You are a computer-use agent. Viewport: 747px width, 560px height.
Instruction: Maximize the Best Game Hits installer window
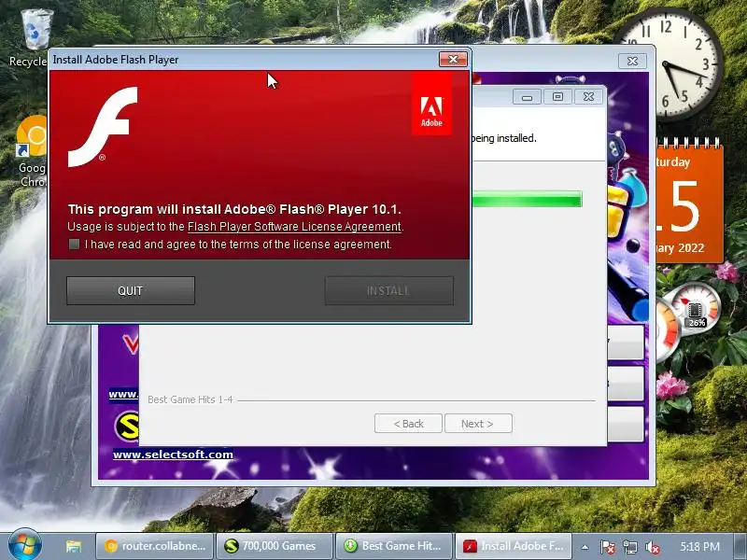[557, 97]
